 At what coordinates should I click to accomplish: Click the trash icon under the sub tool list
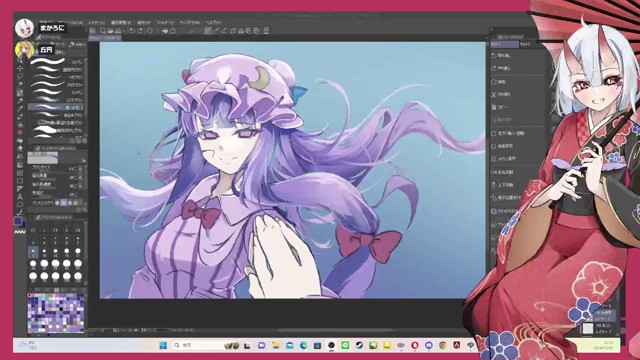[x=84, y=140]
